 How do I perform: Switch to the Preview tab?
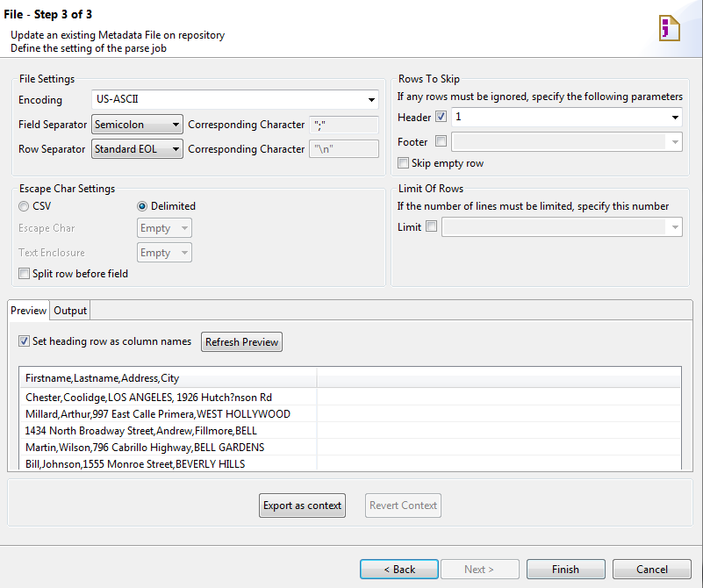[28, 310]
